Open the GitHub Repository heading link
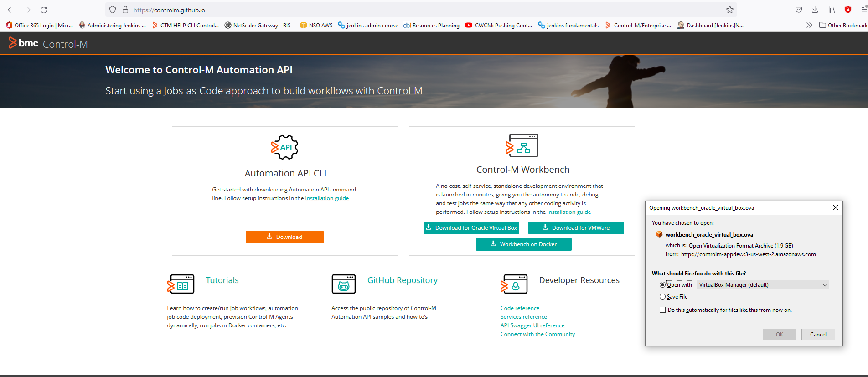Screen dimensions: 868x377 (x=403, y=280)
